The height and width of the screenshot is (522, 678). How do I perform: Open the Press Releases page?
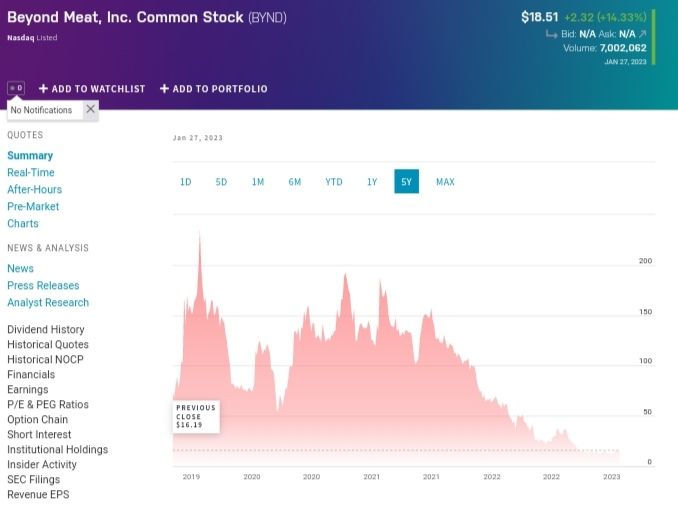point(43,286)
